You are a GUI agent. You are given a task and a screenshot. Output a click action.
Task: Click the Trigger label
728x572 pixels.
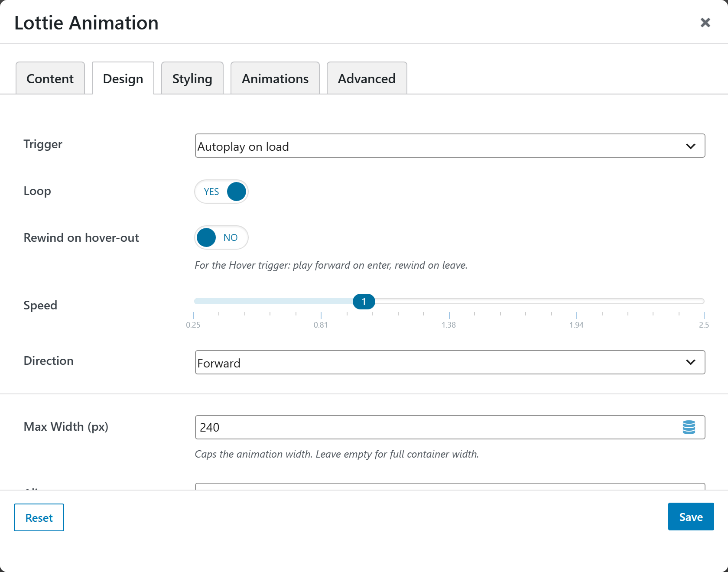pos(43,144)
